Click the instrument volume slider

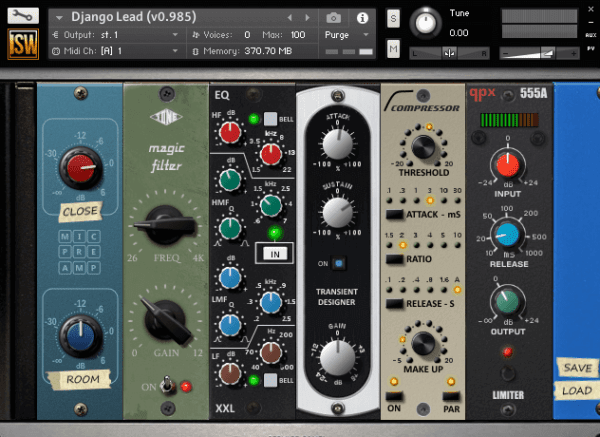pyautogui.click(x=539, y=54)
